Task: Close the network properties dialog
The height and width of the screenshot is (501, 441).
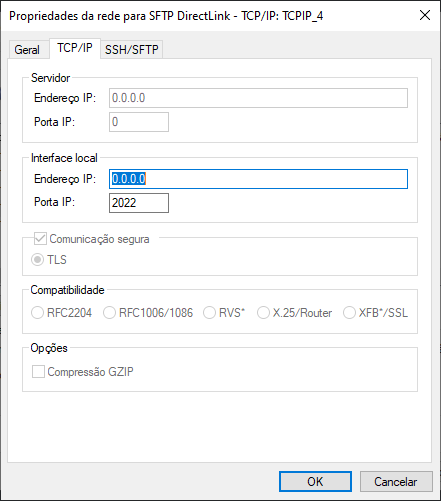Action: pos(425,15)
